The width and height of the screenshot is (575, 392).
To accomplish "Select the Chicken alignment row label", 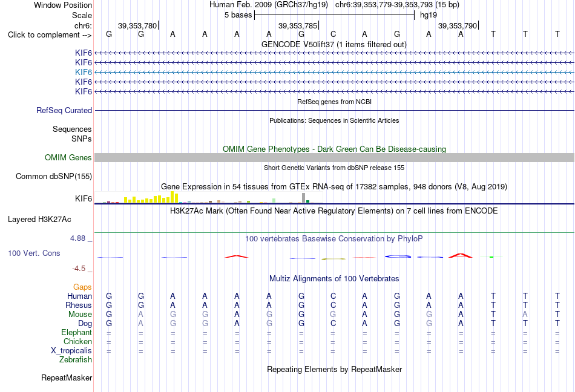I will (77, 341).
